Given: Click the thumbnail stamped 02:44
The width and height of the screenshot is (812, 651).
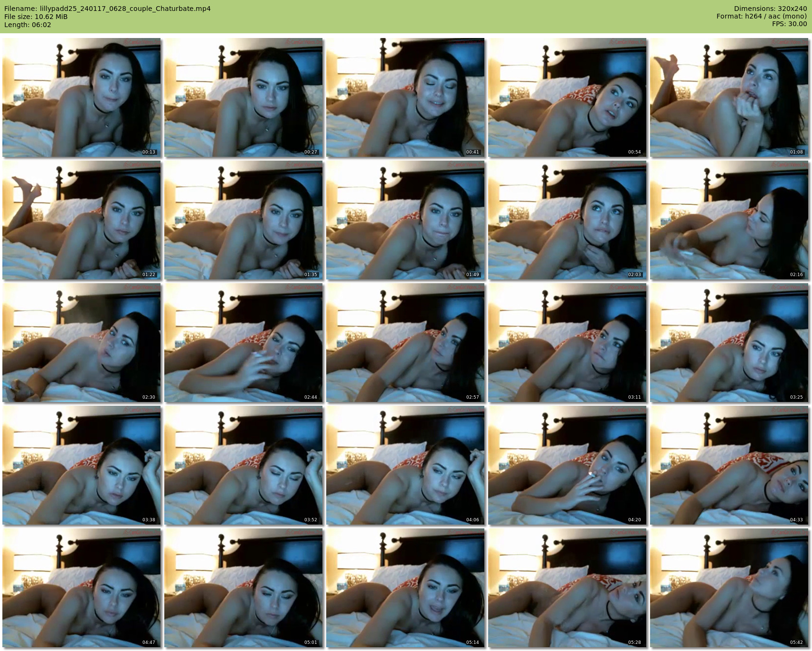Looking at the screenshot, I should tap(244, 343).
